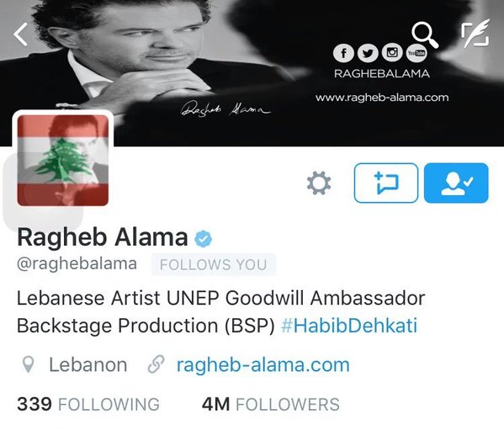Viewport: 504px width, 430px height.
Task: View the 4M Followers list
Action: tap(271, 404)
